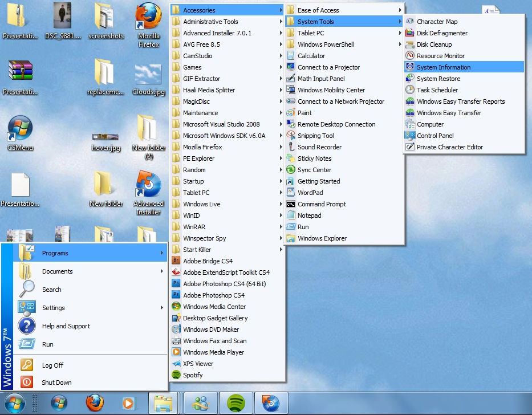532x415 pixels.
Task: Open Character Map from System Tools
Action: click(464, 22)
